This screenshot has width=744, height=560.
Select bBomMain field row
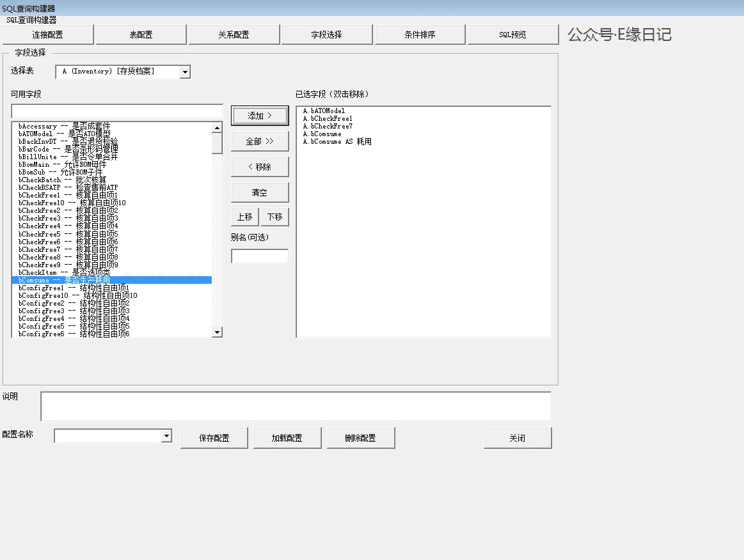(111, 164)
